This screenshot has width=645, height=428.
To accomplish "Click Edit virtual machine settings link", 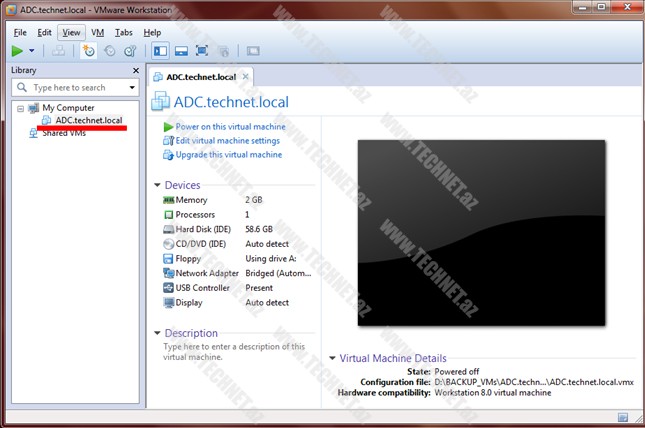I will point(227,141).
